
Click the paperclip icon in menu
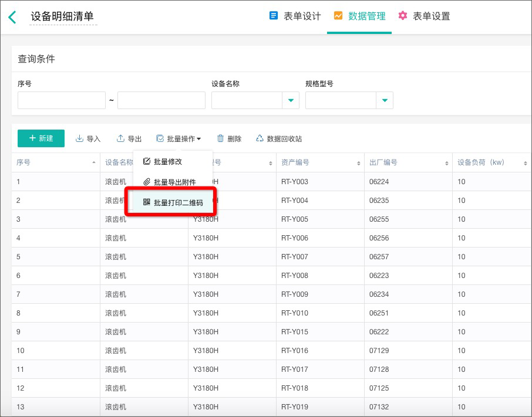click(x=147, y=182)
